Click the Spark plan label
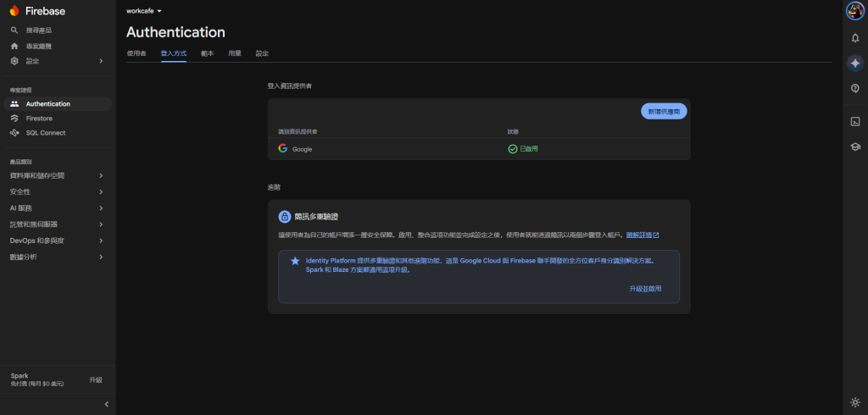Screen dimensions: 868x415 coord(19,376)
